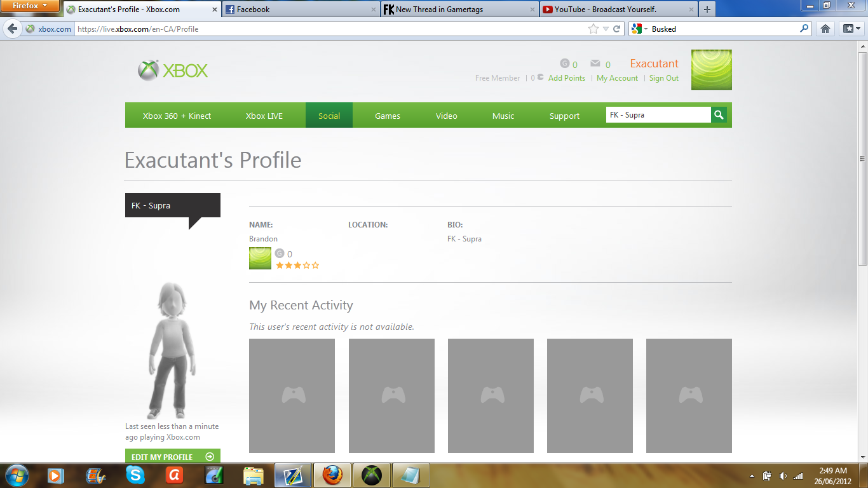The height and width of the screenshot is (488, 868).
Task: Open messages via the envelope icon
Action: point(595,64)
